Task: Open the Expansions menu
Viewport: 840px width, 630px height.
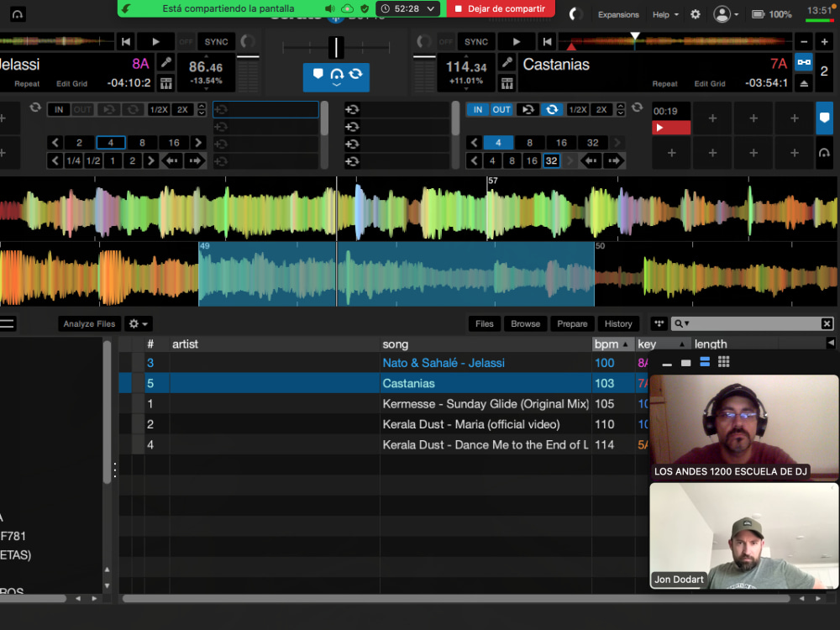Action: click(618, 14)
